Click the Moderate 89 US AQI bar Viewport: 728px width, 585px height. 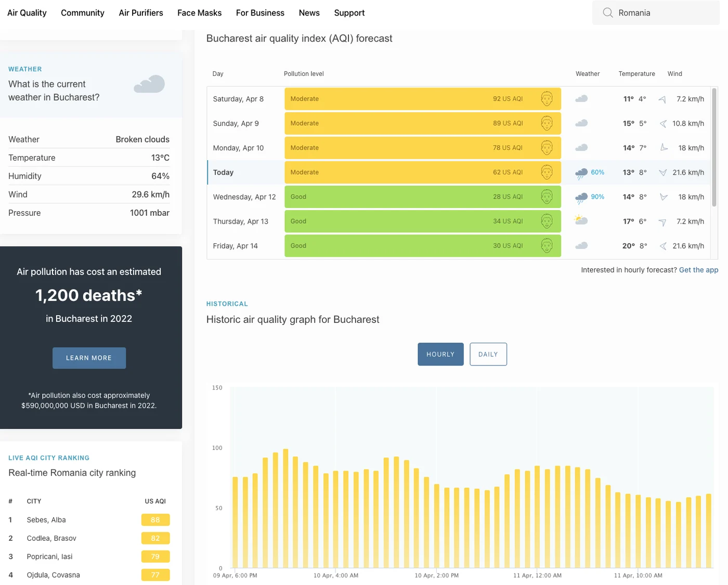coord(423,123)
